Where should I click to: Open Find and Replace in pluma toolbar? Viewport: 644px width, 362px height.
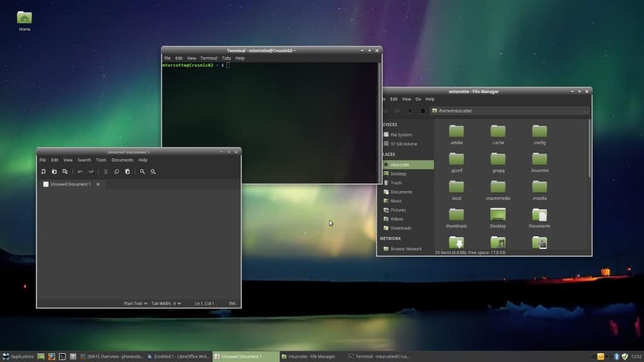[152, 172]
